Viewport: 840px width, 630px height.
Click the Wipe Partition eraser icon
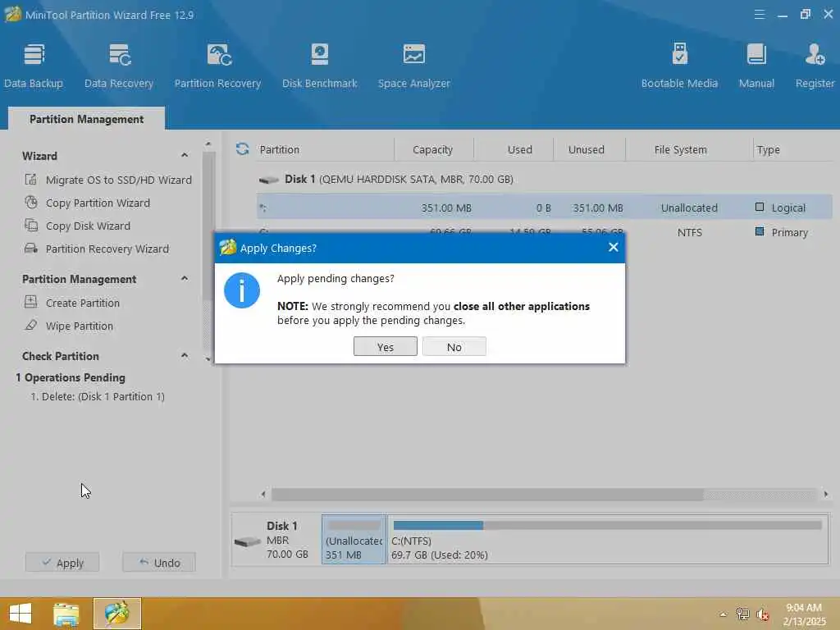pos(31,325)
